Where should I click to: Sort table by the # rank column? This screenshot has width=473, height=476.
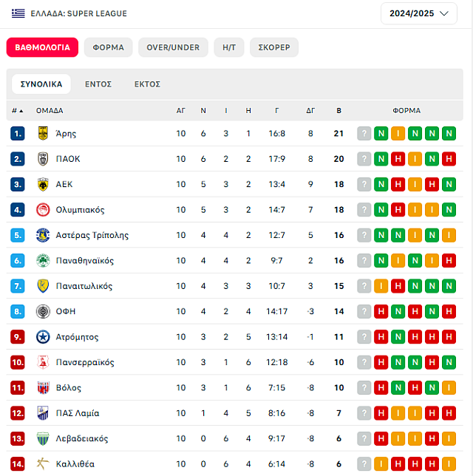(17, 111)
